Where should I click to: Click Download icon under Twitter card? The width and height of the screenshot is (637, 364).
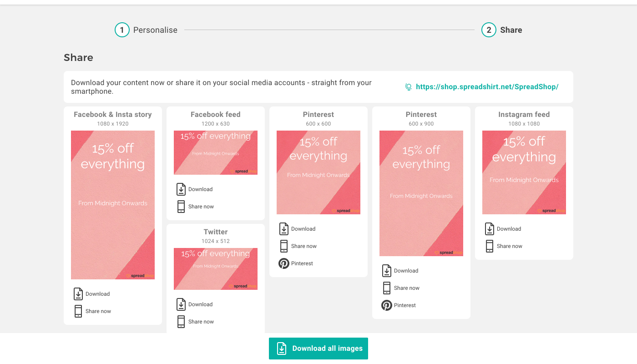(x=181, y=304)
